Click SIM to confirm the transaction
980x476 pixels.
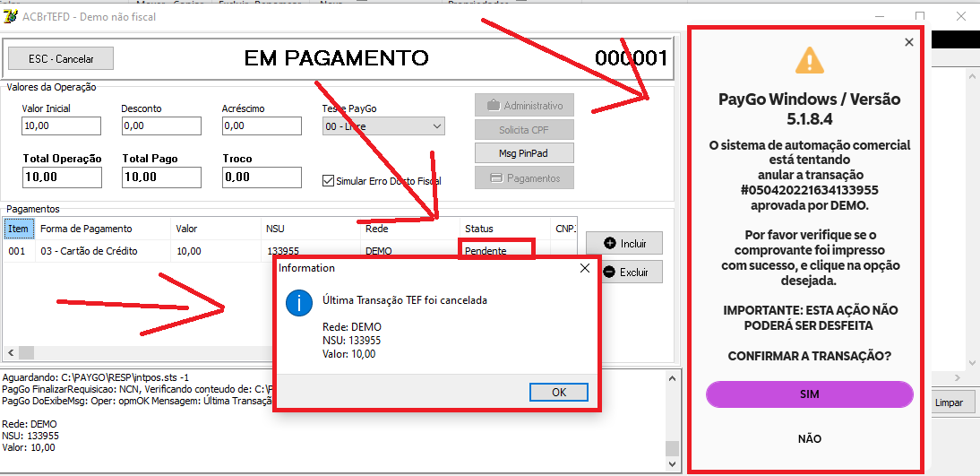tap(810, 394)
